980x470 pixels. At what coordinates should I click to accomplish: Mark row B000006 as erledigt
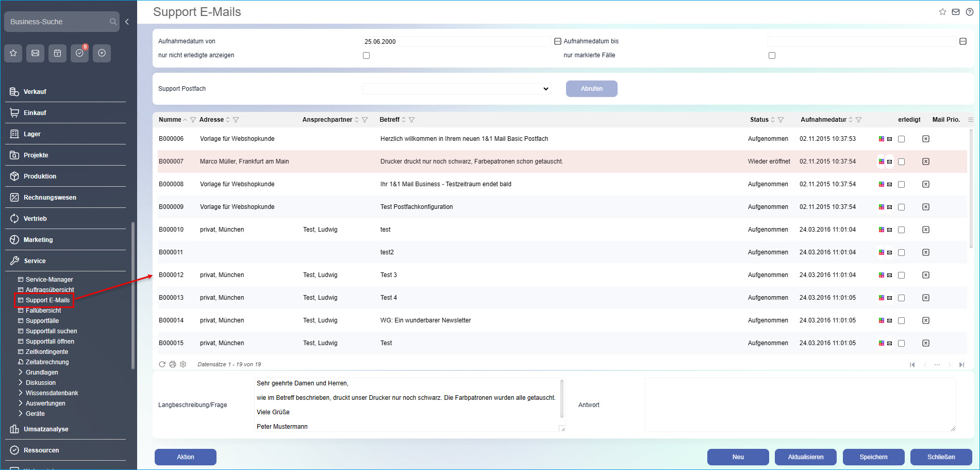pyautogui.click(x=901, y=139)
